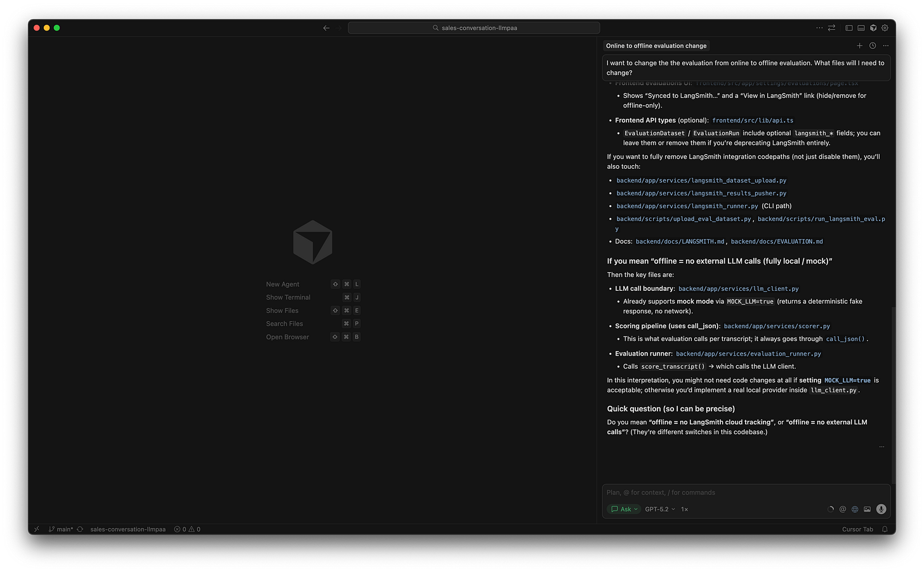Enable web search with the globe toggle
This screenshot has height=572, width=924.
(854, 509)
